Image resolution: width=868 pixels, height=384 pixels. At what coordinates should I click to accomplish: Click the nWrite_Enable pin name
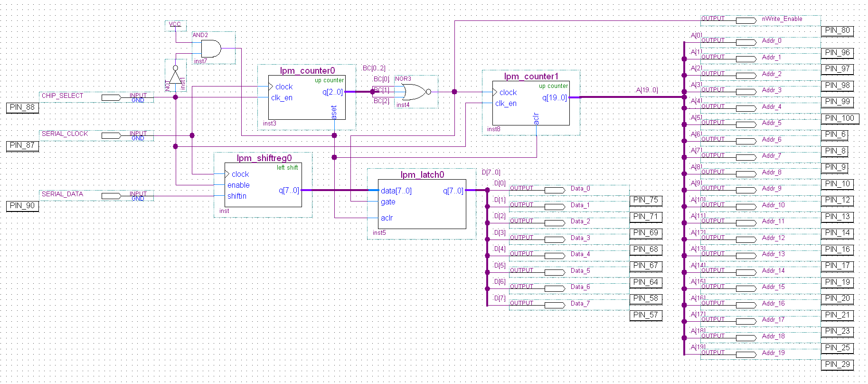(782, 19)
